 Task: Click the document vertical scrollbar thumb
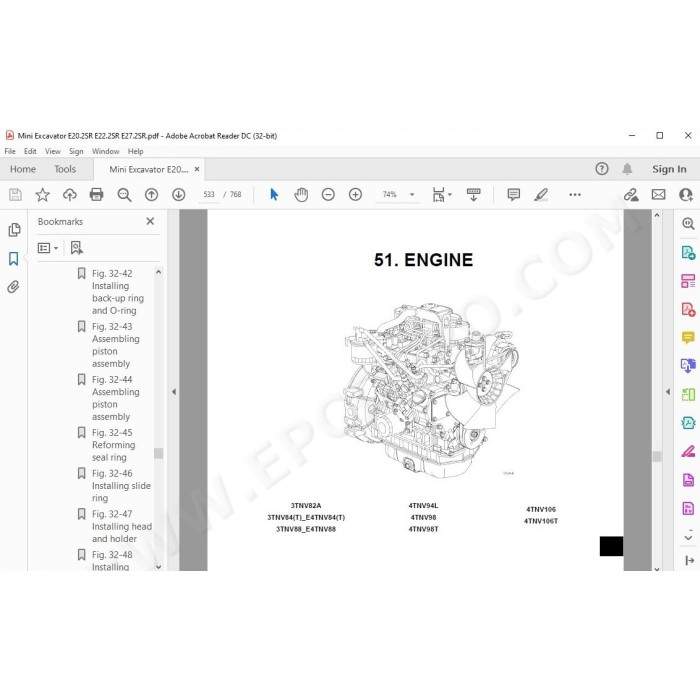pos(657,456)
